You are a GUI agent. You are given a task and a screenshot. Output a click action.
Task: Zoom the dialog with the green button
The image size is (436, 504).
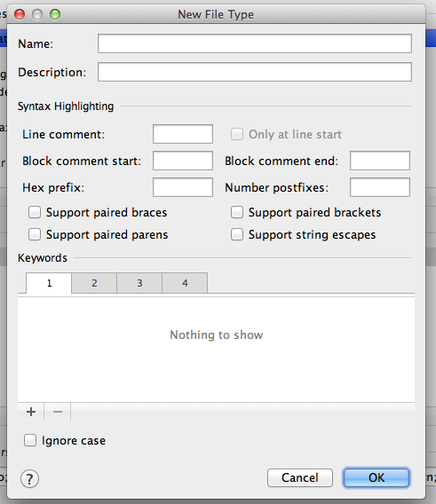[55, 14]
